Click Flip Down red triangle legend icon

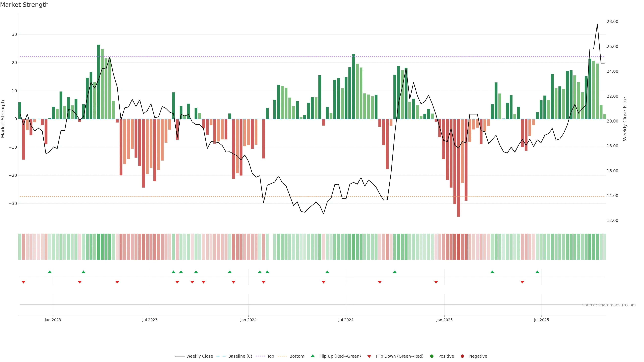click(369, 356)
